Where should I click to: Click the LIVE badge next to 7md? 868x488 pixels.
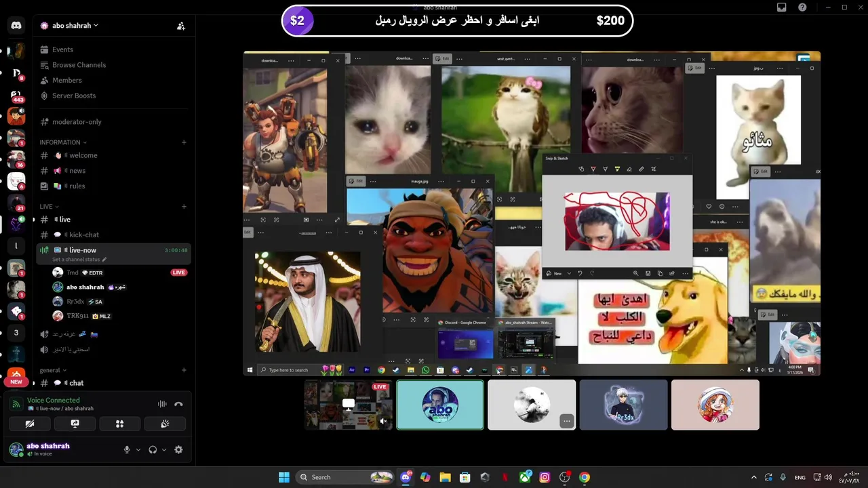pyautogui.click(x=178, y=272)
